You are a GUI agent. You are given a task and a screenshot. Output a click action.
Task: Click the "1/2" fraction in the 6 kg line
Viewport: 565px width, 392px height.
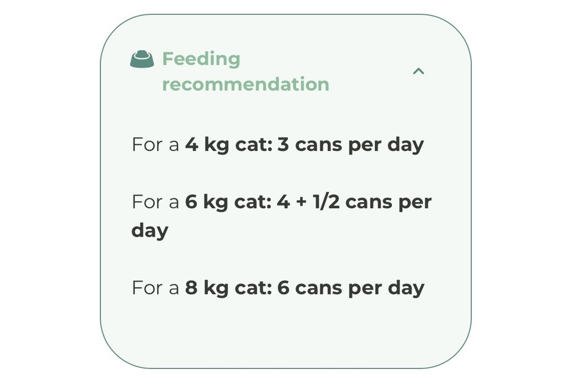tap(326, 202)
